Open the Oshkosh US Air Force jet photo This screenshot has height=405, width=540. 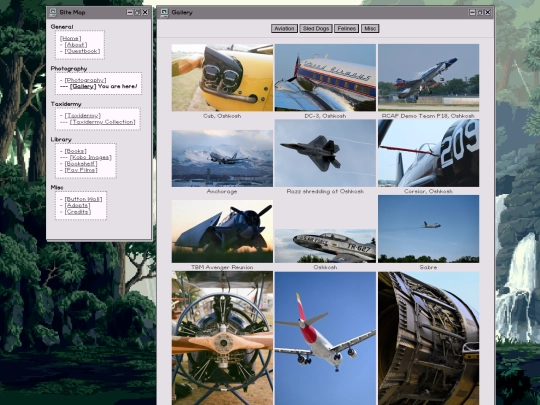pyautogui.click(x=325, y=246)
